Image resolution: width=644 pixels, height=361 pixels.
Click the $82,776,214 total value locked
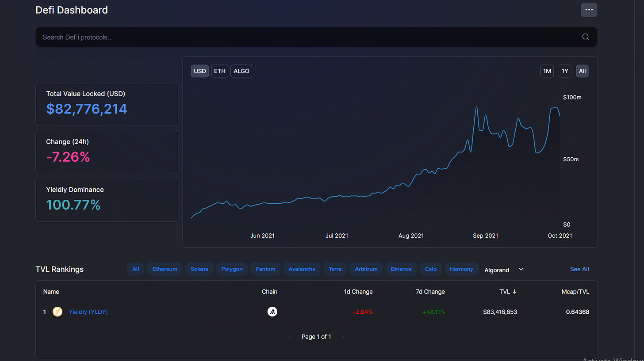point(87,109)
